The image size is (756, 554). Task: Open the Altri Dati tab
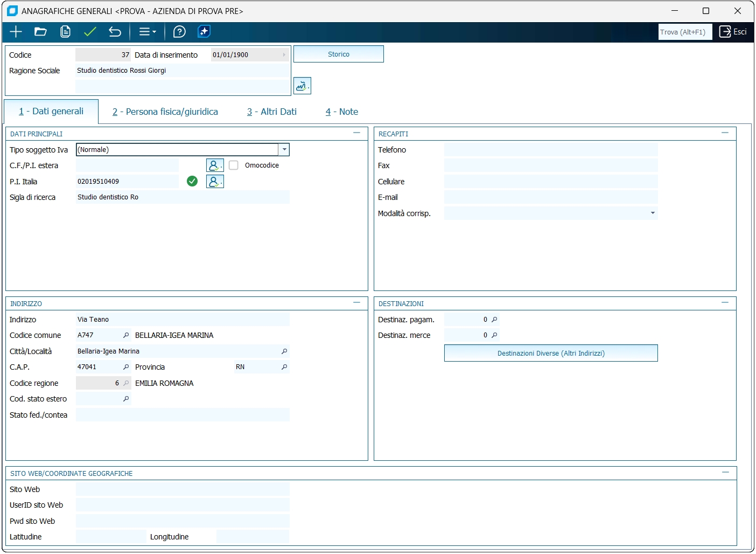[x=272, y=112]
